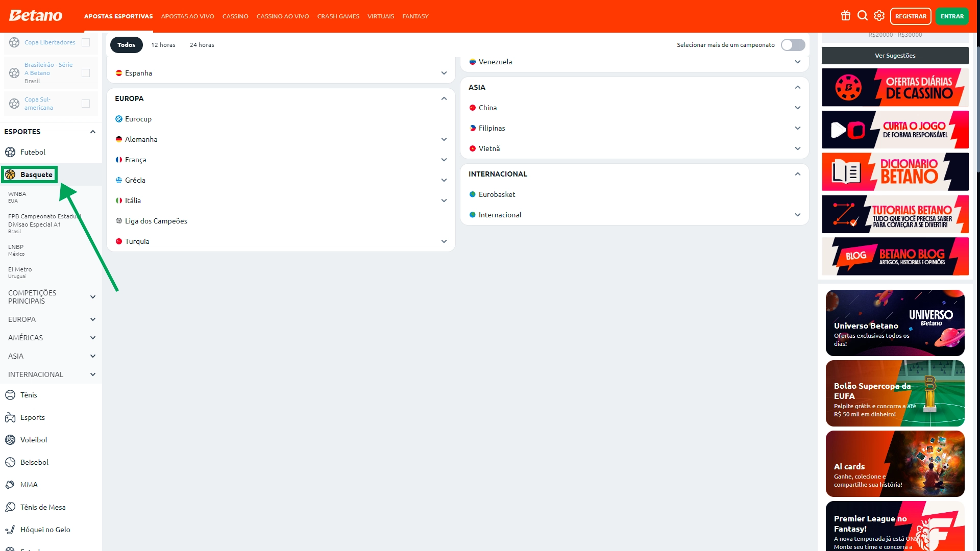Click the Espanha flag icon
980x551 pixels.
pos(119,73)
